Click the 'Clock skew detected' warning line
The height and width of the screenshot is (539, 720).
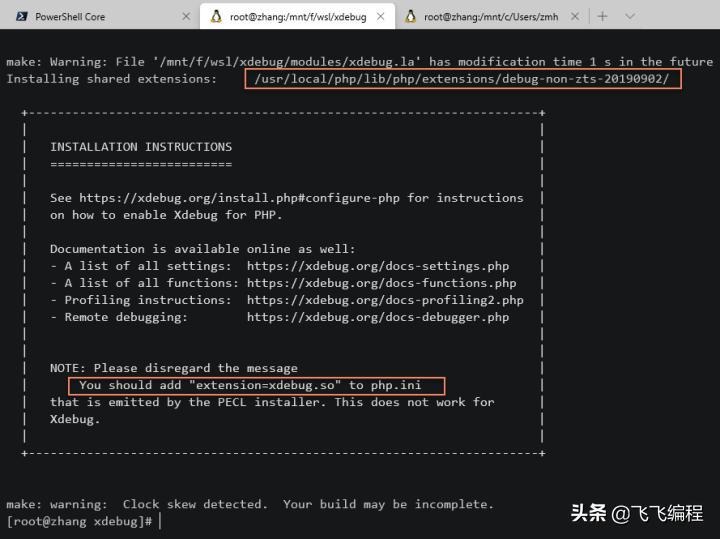pos(250,504)
